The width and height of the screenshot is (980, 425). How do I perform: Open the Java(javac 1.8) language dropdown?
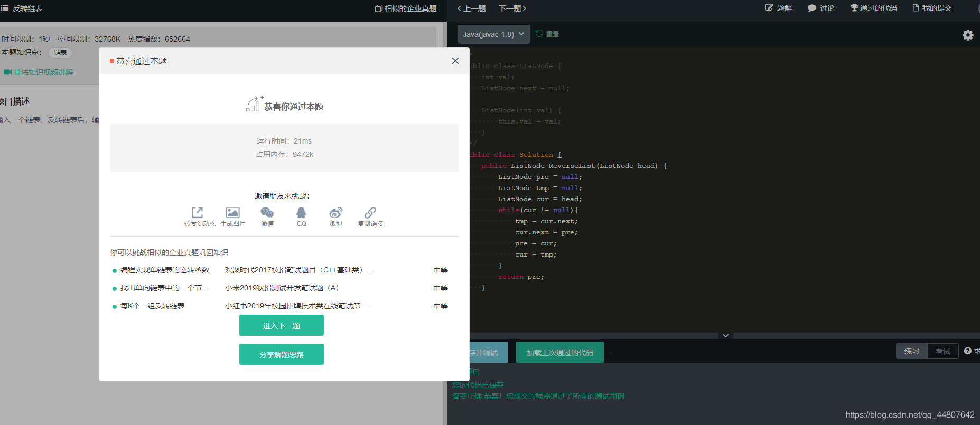click(493, 34)
